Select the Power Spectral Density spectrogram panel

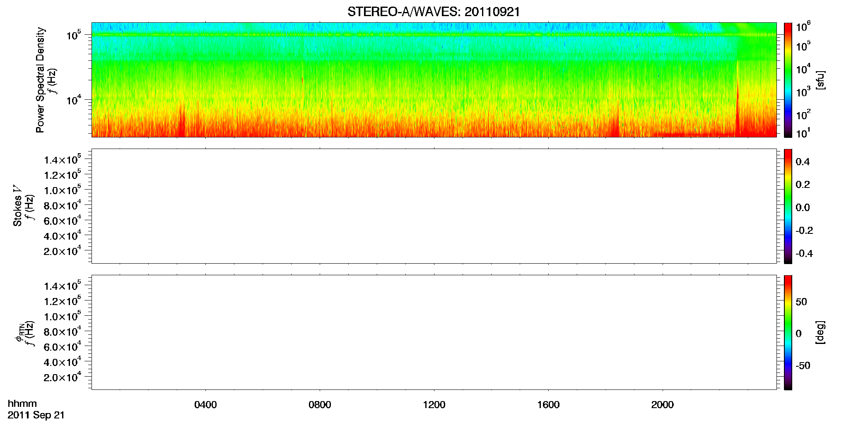click(x=434, y=79)
